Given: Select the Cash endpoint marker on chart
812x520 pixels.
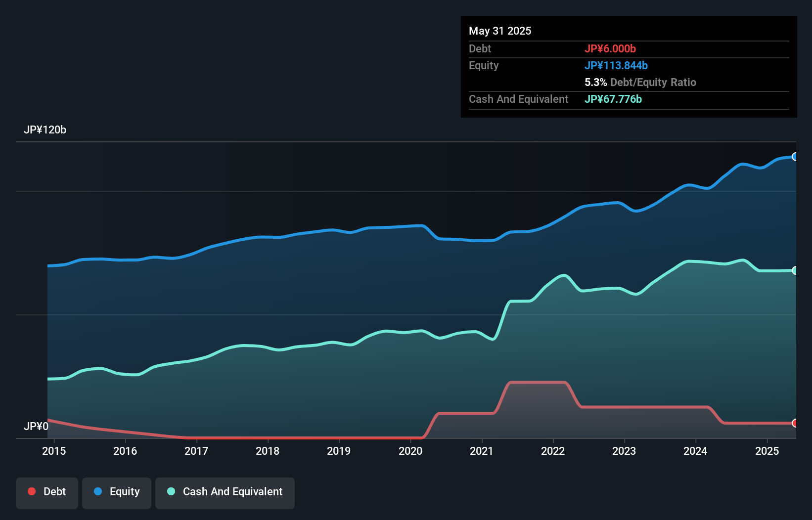Looking at the screenshot, I should click(x=795, y=270).
